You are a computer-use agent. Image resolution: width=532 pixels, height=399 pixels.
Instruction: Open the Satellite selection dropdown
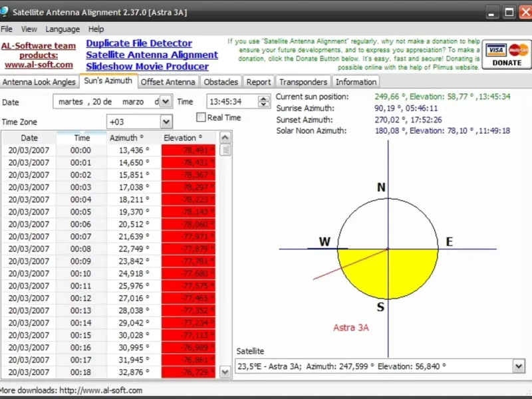click(x=519, y=366)
